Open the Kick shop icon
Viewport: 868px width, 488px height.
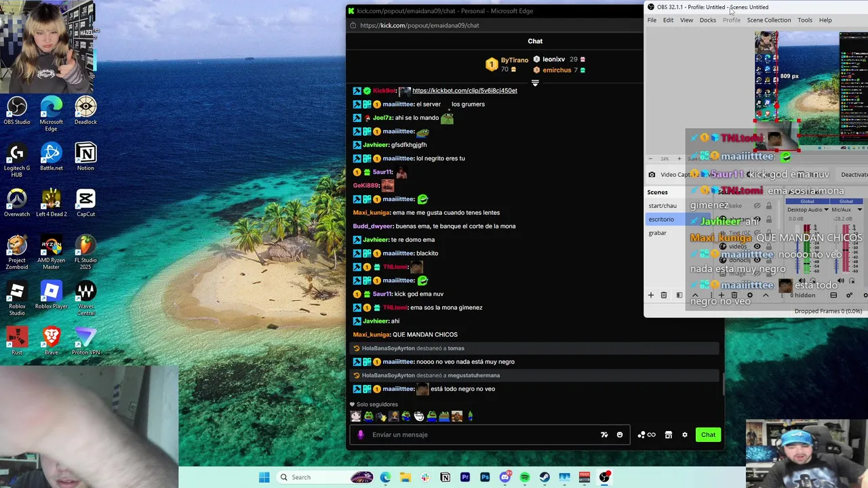coord(669,434)
